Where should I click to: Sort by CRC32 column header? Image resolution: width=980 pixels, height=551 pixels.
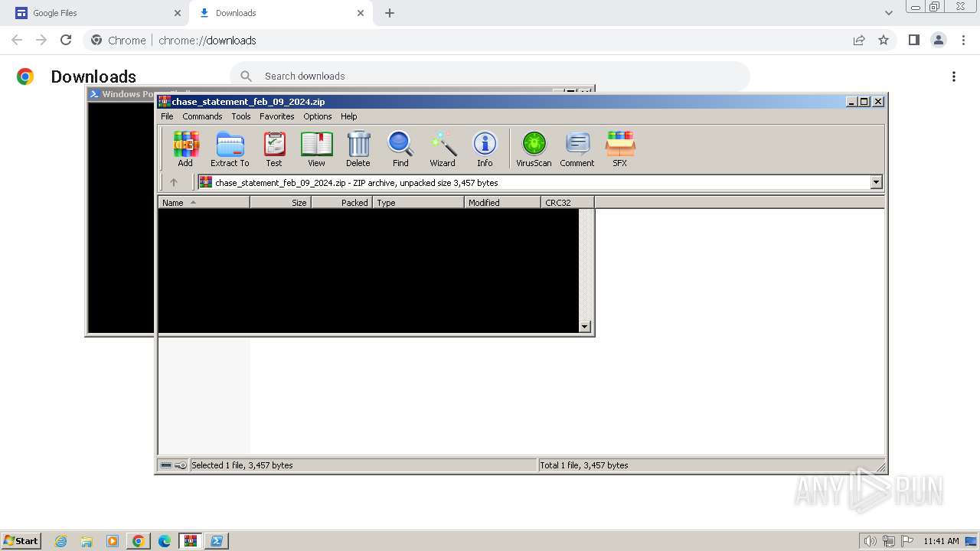click(567, 203)
